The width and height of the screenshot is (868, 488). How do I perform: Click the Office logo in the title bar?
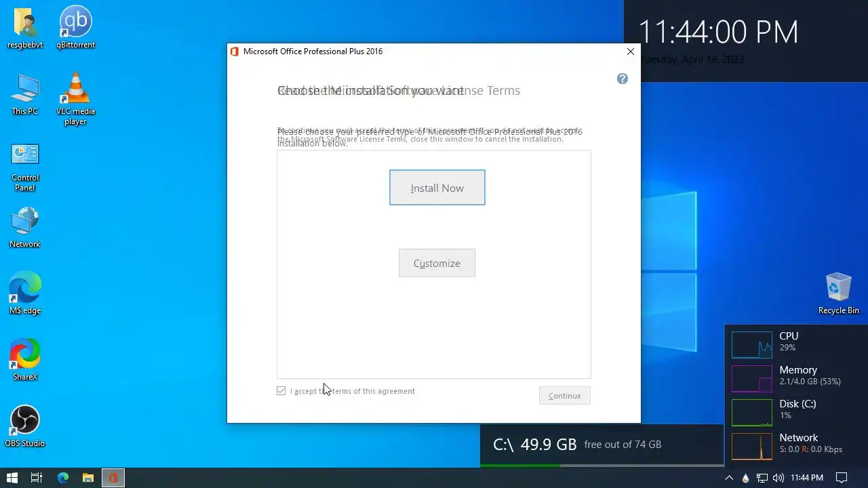tap(235, 52)
